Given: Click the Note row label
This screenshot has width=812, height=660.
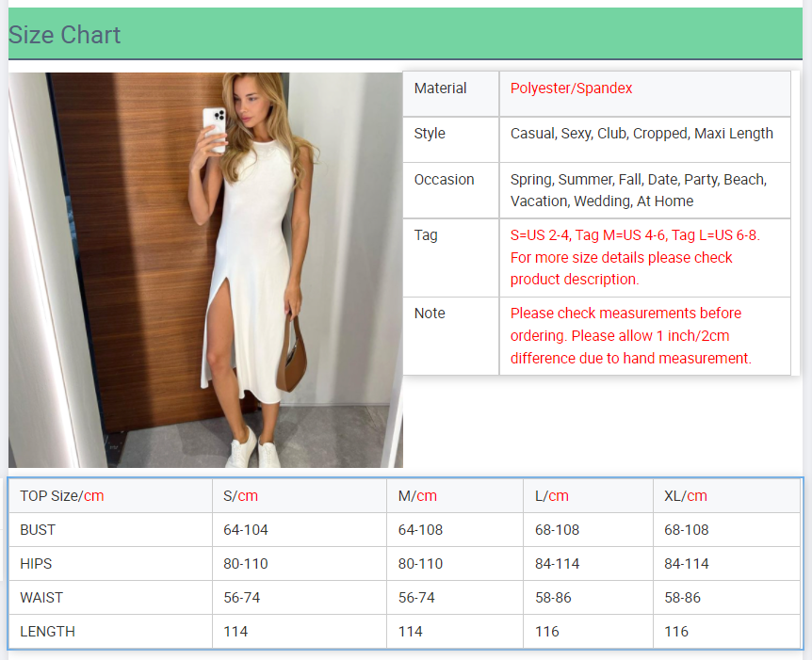Looking at the screenshot, I should pyautogui.click(x=430, y=314).
